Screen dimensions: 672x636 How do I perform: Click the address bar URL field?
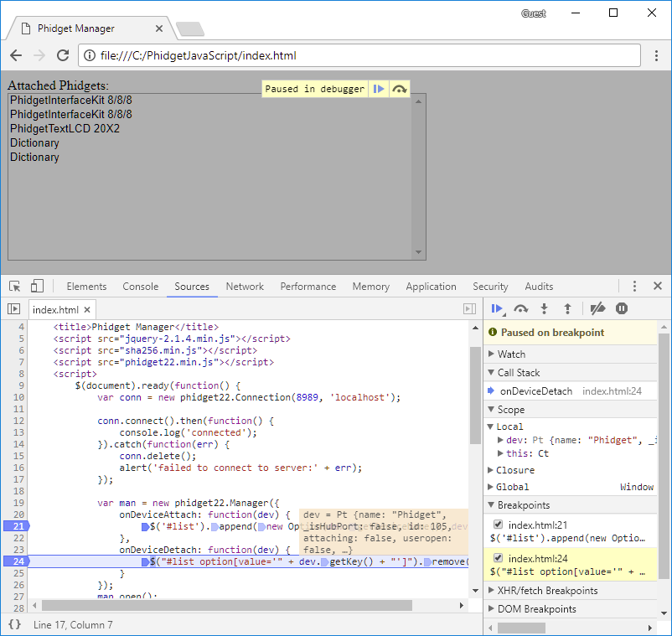[x=359, y=55]
